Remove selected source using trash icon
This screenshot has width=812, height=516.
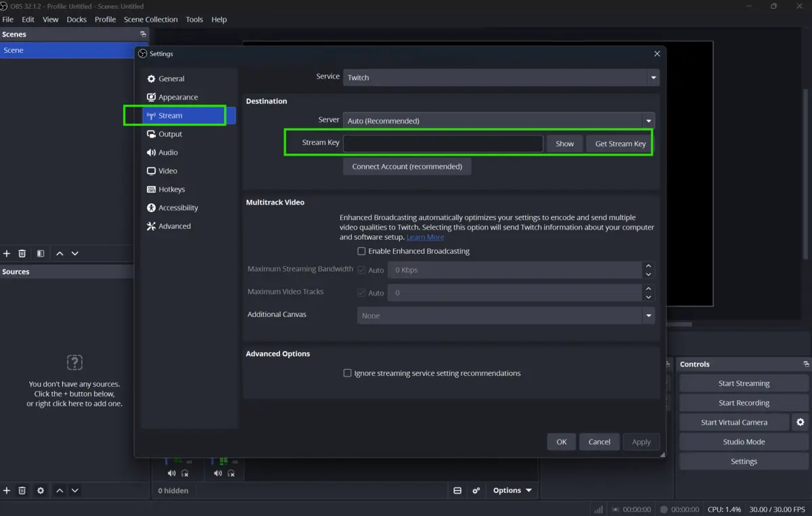pos(22,490)
